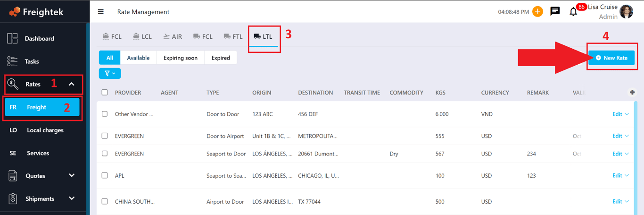Open the chat messages icon
Screen dimensions: 644x215
click(x=555, y=11)
